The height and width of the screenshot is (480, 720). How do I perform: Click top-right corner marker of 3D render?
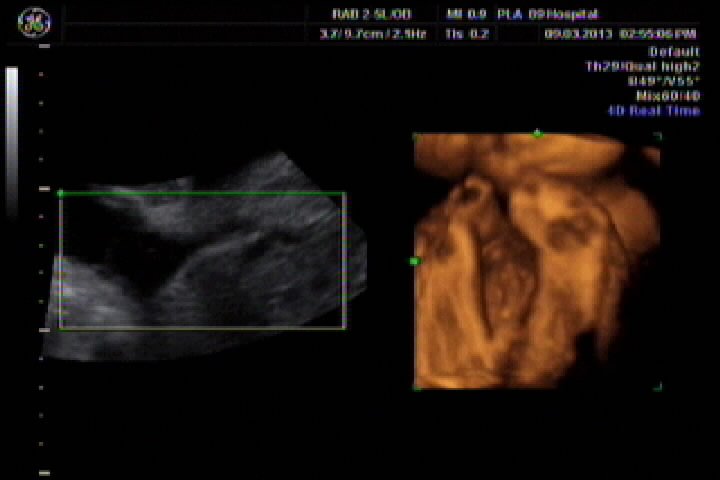pyautogui.click(x=657, y=135)
